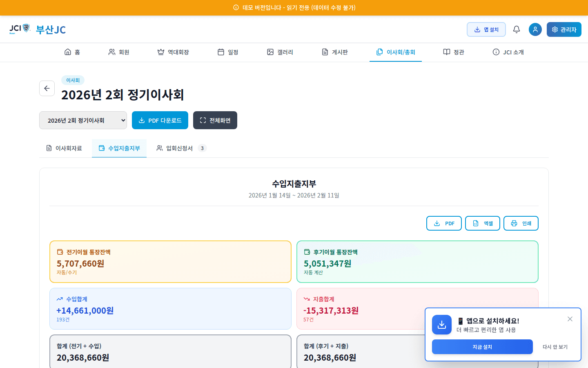Print the 수입지출지부 using 인쇄
This screenshot has width=588, height=368.
click(x=521, y=223)
